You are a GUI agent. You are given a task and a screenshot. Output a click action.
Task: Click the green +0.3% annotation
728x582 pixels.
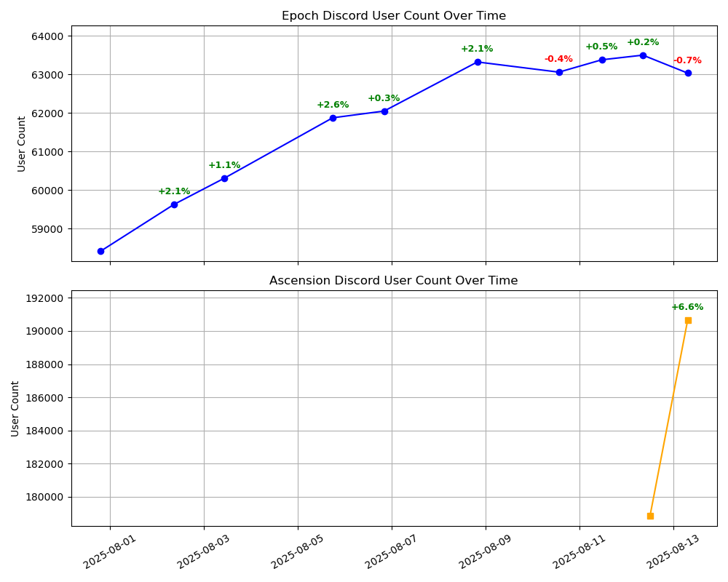384,98
